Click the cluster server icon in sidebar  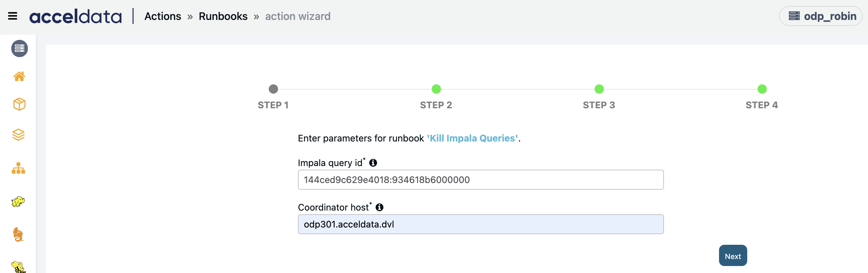tap(20, 48)
